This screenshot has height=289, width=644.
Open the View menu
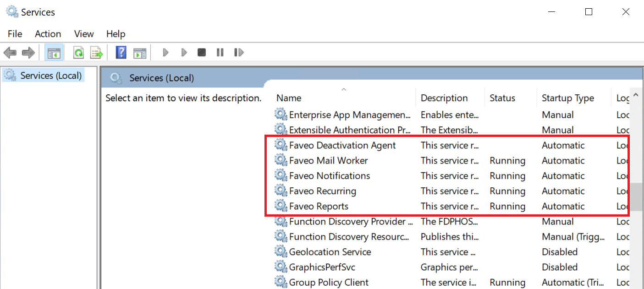[x=84, y=34]
